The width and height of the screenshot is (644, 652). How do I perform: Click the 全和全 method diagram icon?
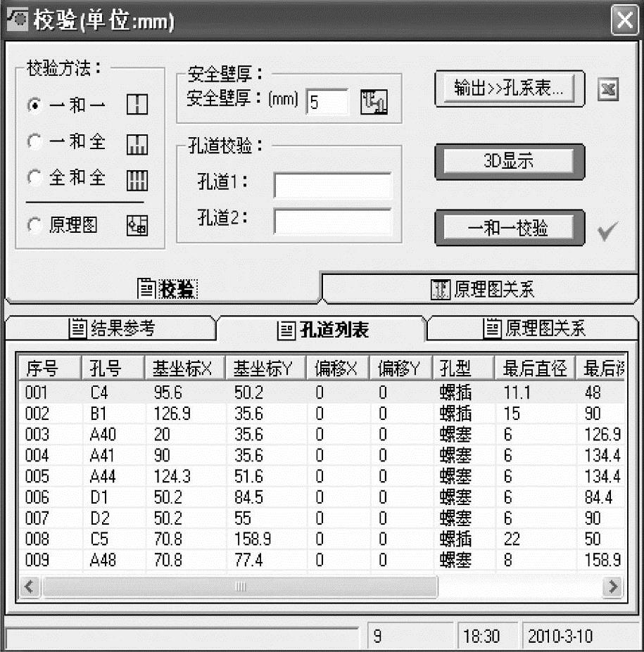point(137,181)
